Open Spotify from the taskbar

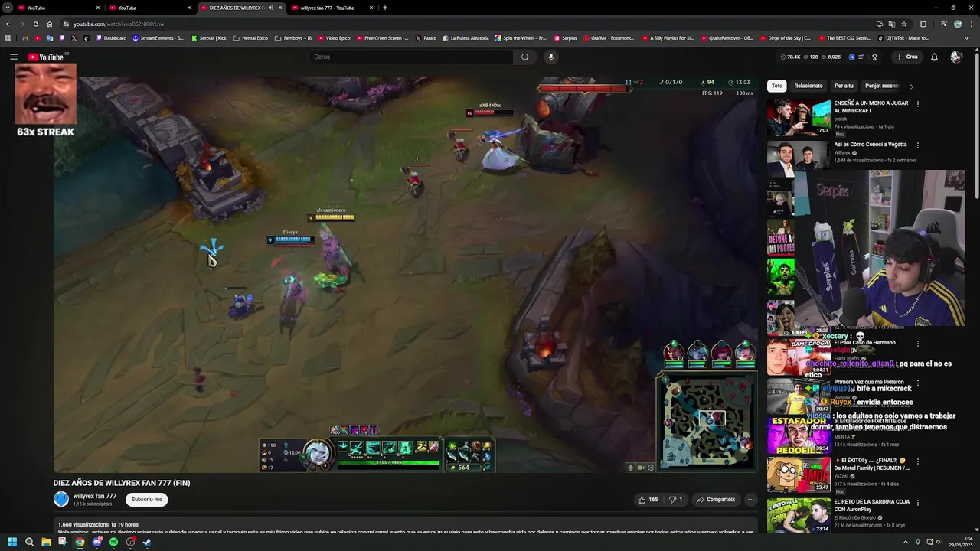[x=113, y=542]
